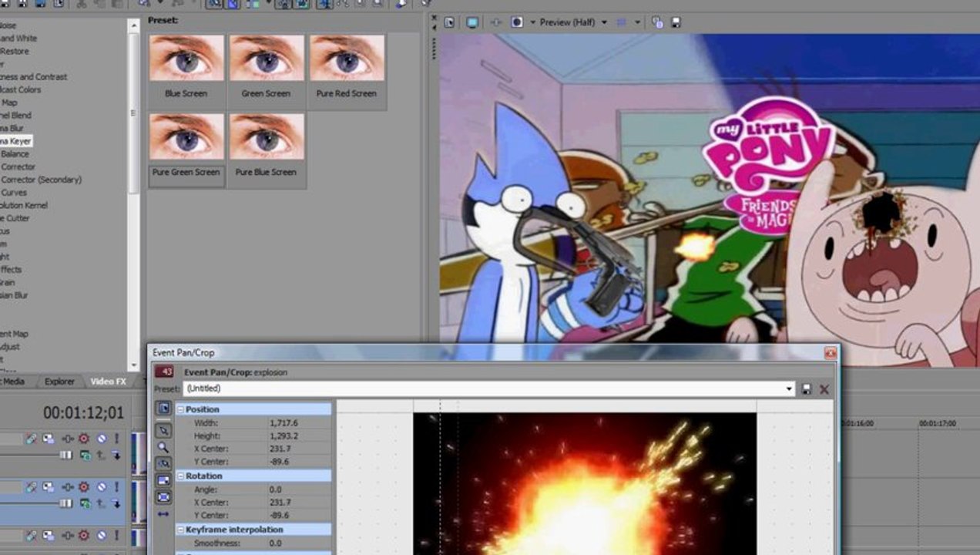Open the (Untitled) preset dropdown in Pan/Crop

[x=790, y=389]
